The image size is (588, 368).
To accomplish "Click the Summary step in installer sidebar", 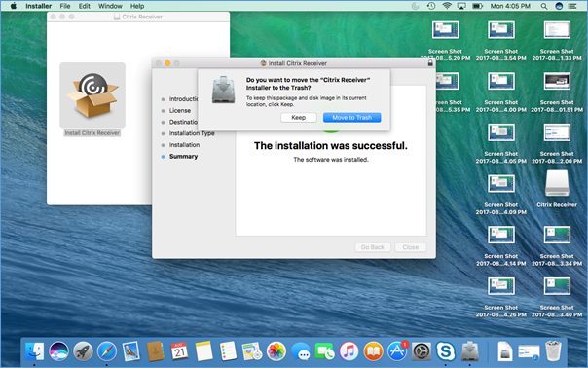I will pos(183,157).
